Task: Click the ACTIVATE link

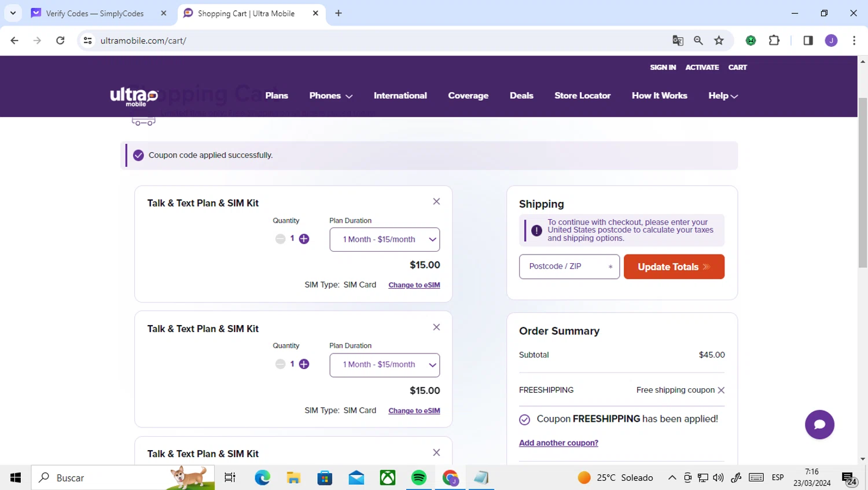Action: [702, 68]
